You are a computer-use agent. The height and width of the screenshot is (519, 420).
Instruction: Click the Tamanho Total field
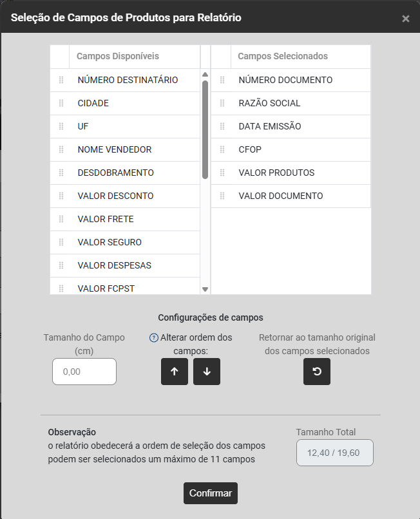point(334,452)
